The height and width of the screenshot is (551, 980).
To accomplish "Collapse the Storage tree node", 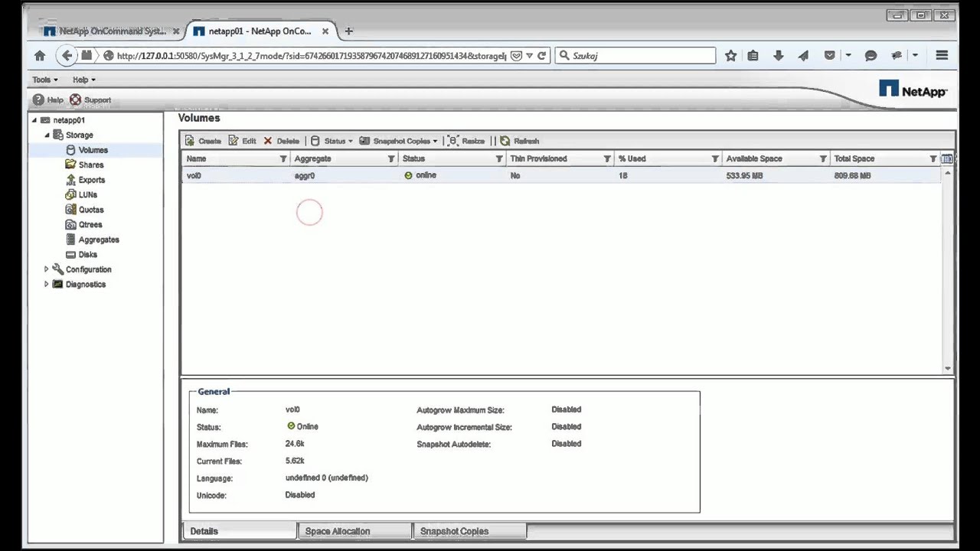I will (x=47, y=135).
